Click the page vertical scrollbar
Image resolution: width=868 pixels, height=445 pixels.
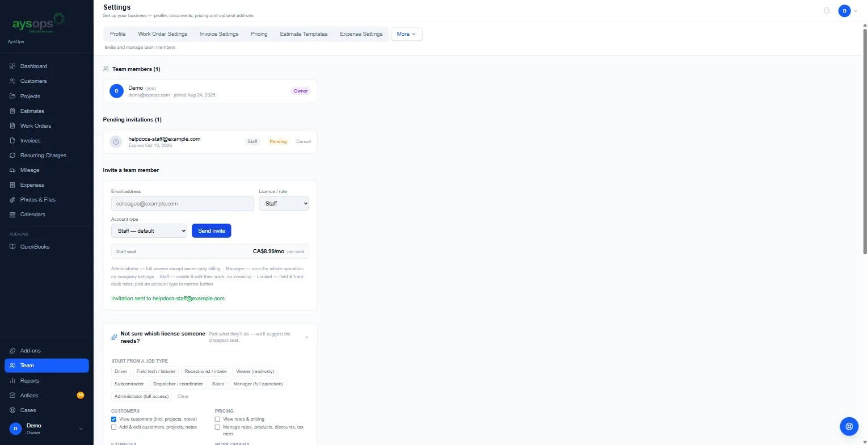[865, 142]
